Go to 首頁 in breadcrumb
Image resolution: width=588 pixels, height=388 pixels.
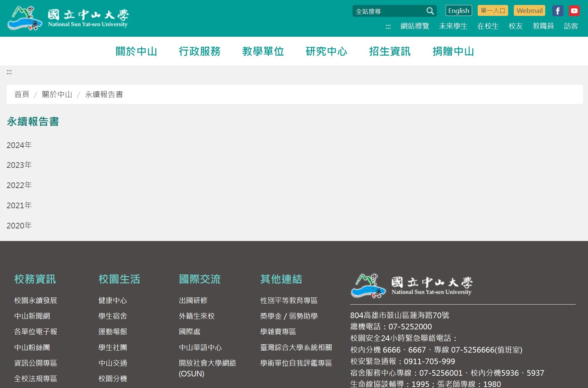(x=22, y=94)
